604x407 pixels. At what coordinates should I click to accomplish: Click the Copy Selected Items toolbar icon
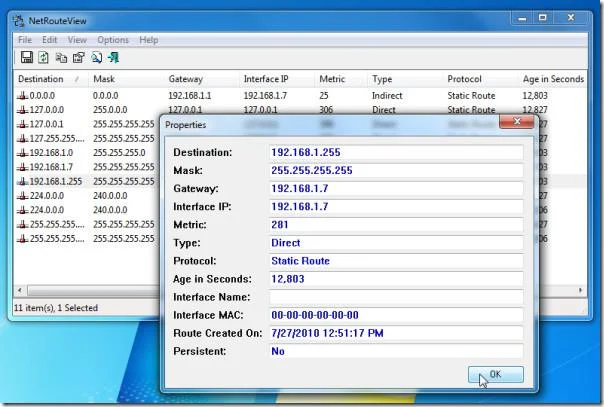click(61, 58)
